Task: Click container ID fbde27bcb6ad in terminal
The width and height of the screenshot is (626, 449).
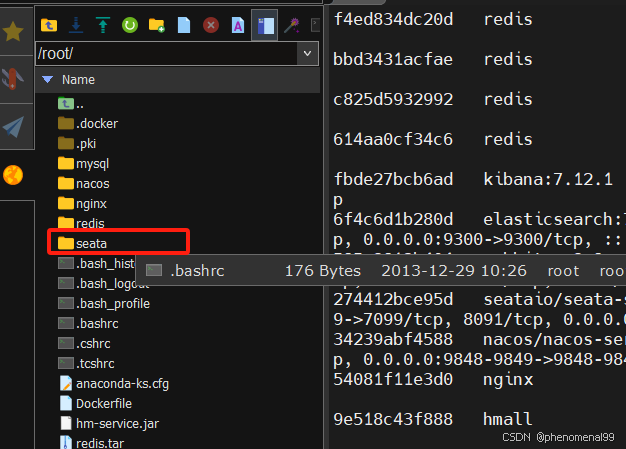Action: (x=393, y=180)
